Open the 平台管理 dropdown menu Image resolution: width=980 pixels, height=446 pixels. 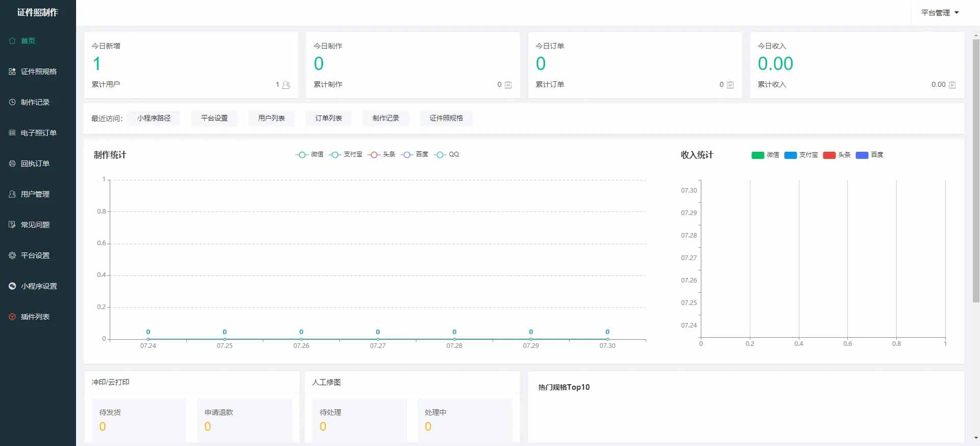coord(940,13)
